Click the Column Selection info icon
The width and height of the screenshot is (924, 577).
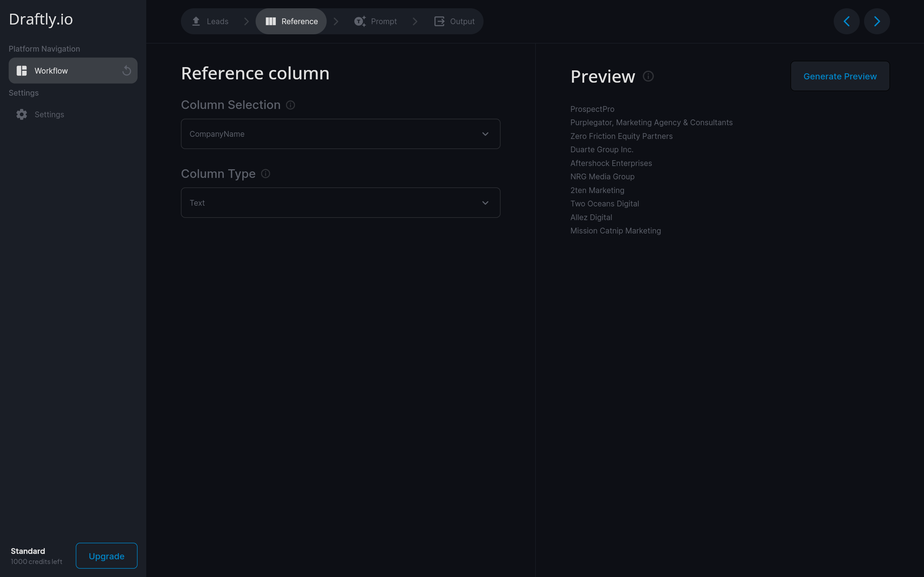pos(290,105)
